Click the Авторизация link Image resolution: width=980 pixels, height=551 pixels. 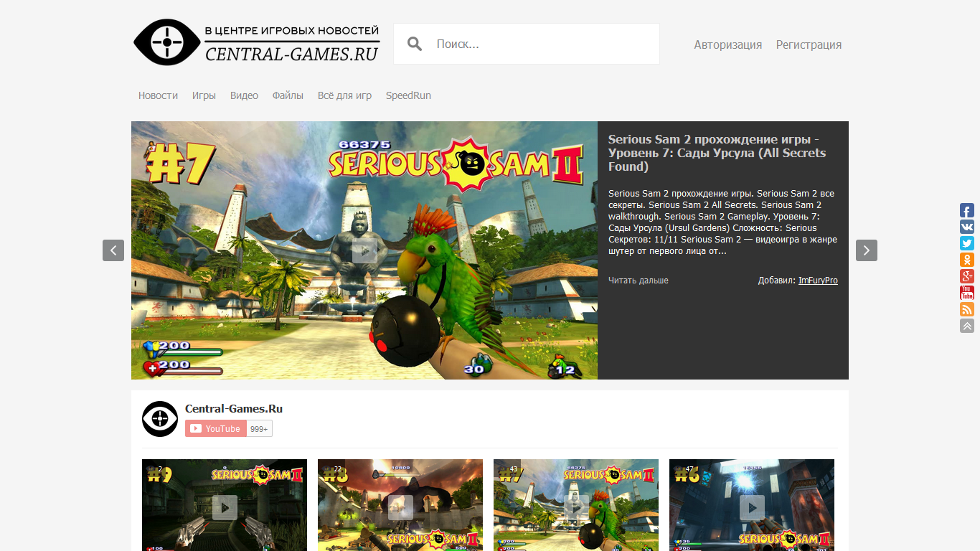click(x=728, y=44)
